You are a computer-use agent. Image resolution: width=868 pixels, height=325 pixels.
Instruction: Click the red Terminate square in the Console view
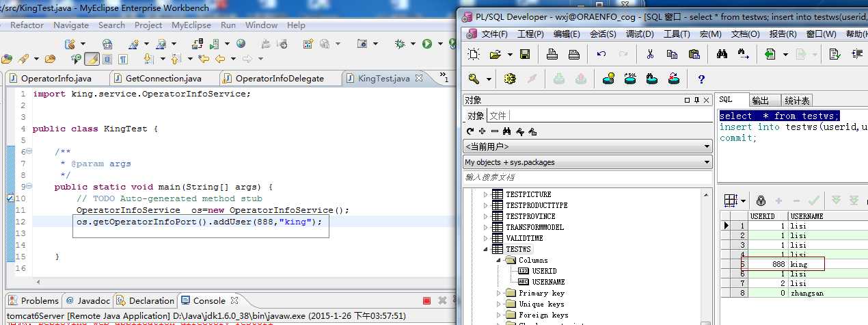pyautogui.click(x=426, y=301)
